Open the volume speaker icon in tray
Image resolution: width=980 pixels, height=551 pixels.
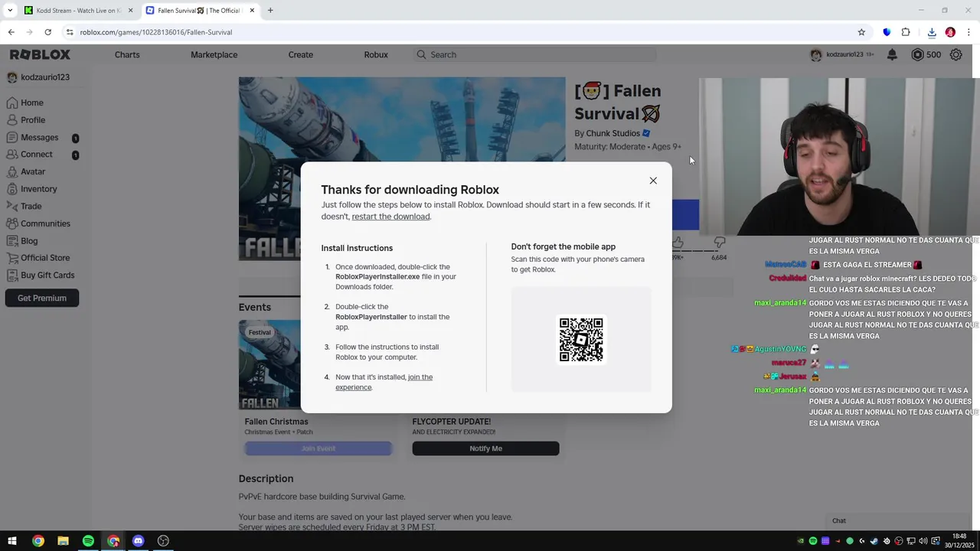click(923, 541)
